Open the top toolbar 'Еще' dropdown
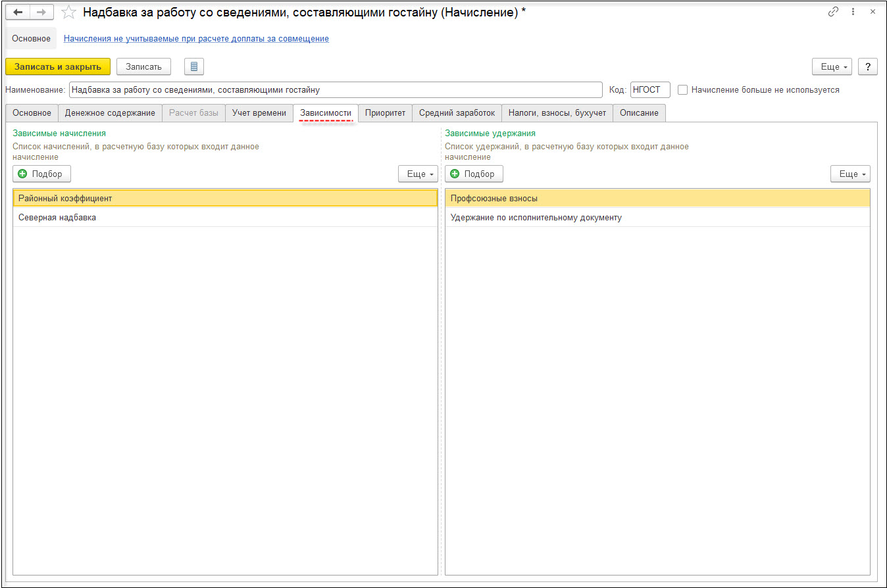 (x=832, y=66)
